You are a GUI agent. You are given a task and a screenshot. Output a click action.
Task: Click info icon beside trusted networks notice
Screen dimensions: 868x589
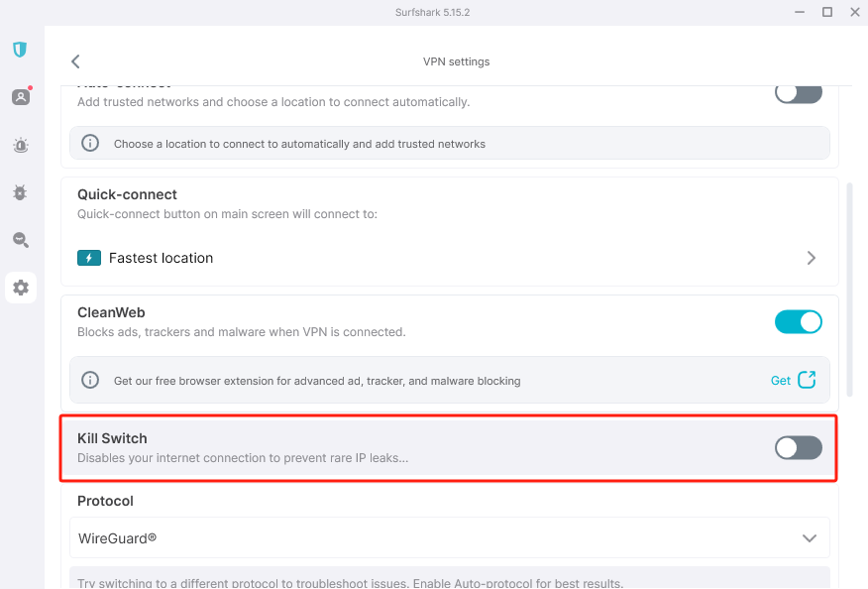(90, 143)
